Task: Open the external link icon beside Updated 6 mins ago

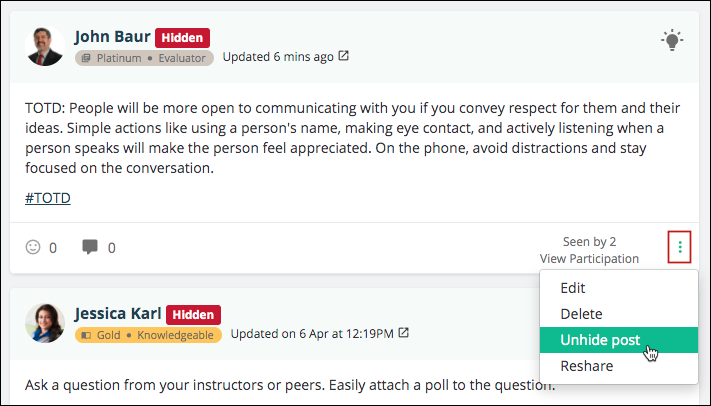Action: [344, 56]
